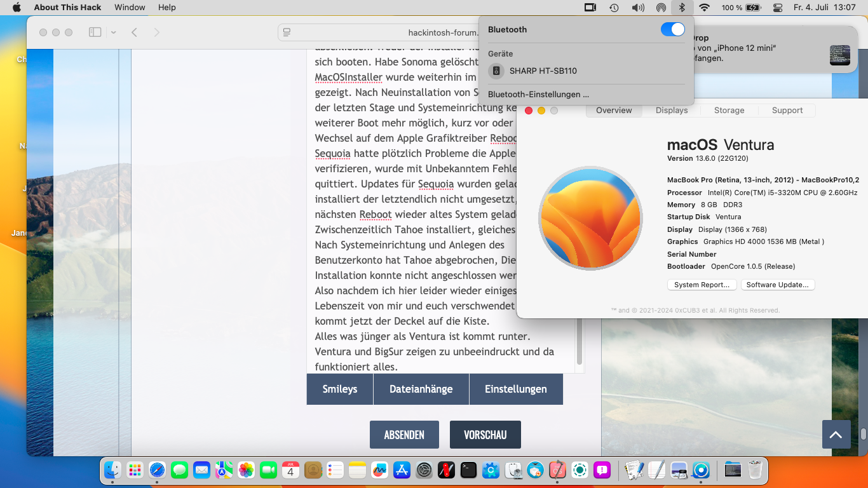
Task: Click the scroll-to-top arrow button
Action: click(836, 435)
